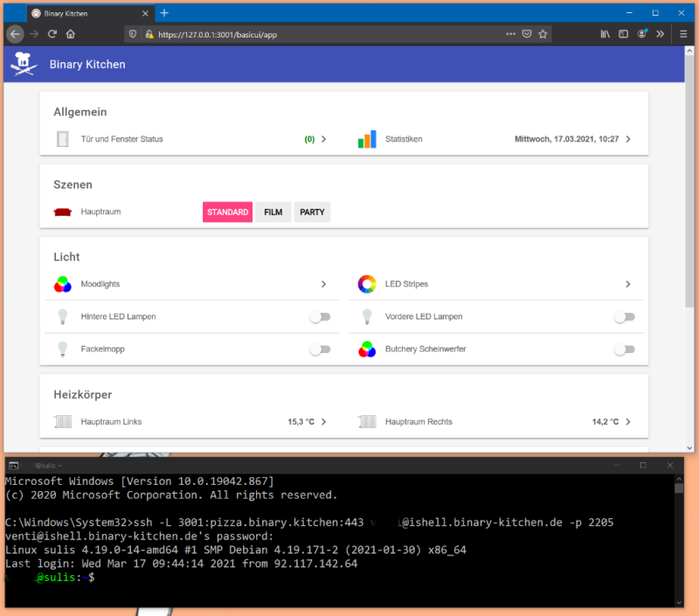This screenshot has width=699, height=616.
Task: Activate the PARTY scene
Action: [312, 211]
